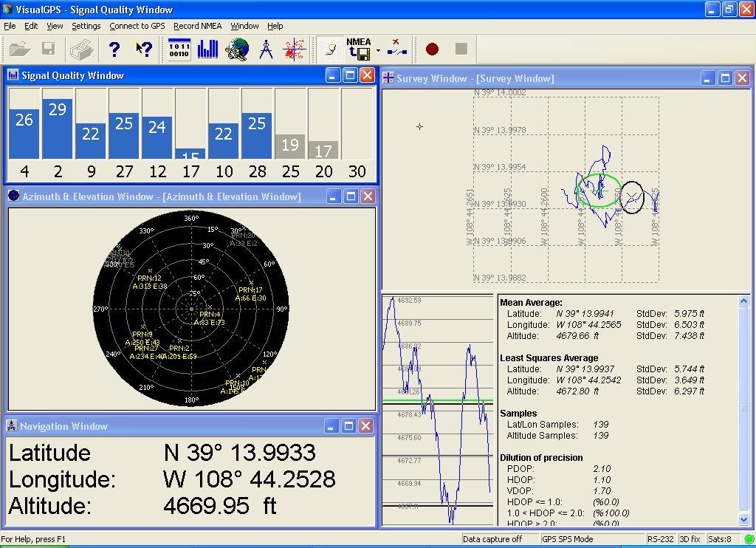The image size is (756, 548).
Task: Click the connect serial cable toolbar icon
Action: click(x=330, y=49)
